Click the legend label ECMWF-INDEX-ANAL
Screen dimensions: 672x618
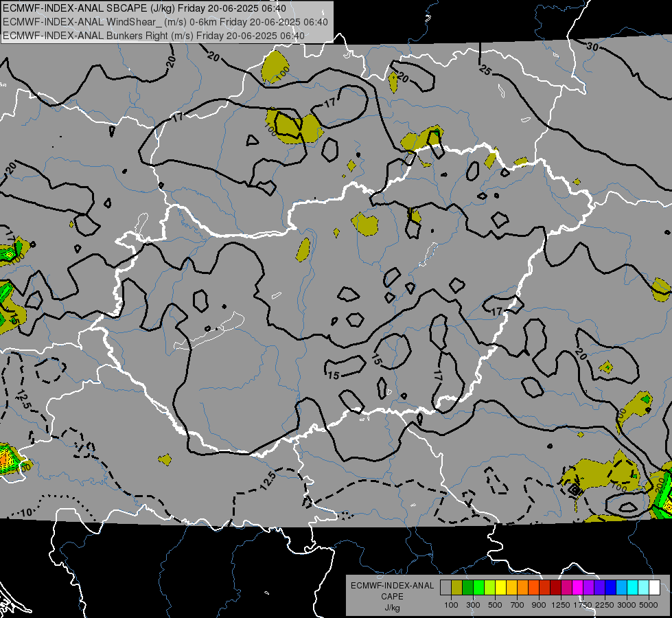click(392, 586)
